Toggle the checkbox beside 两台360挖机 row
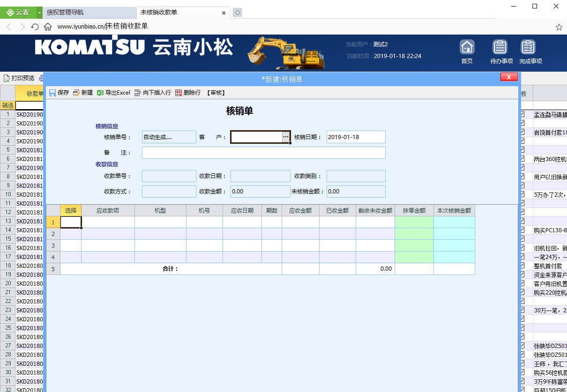Viewport: 567px width, 392px height. pos(522,159)
